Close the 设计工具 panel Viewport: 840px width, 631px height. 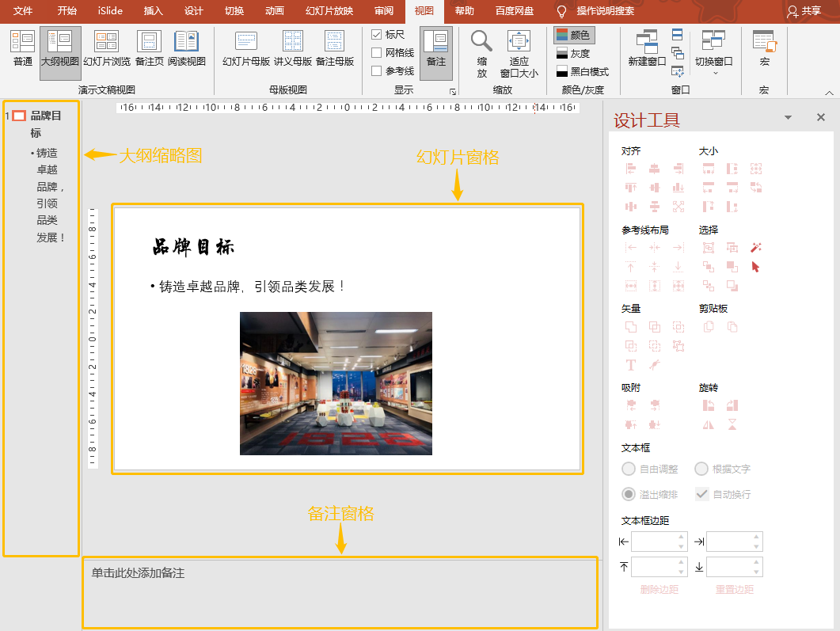821,117
